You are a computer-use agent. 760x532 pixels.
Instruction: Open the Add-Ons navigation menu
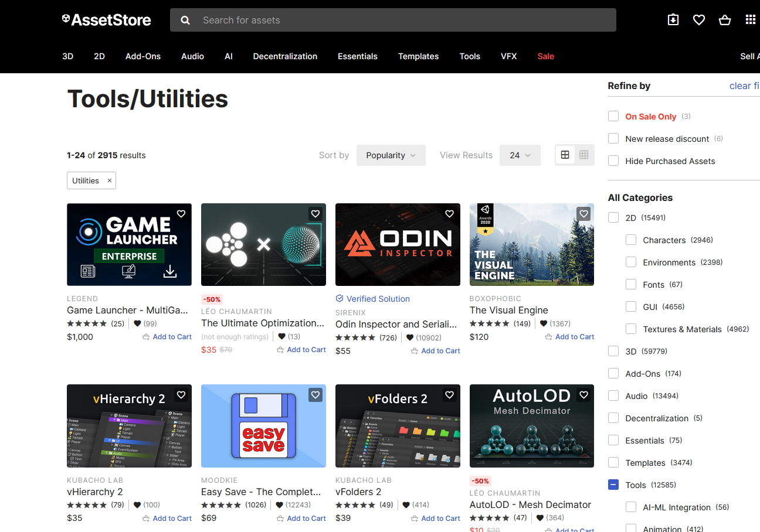coord(143,56)
